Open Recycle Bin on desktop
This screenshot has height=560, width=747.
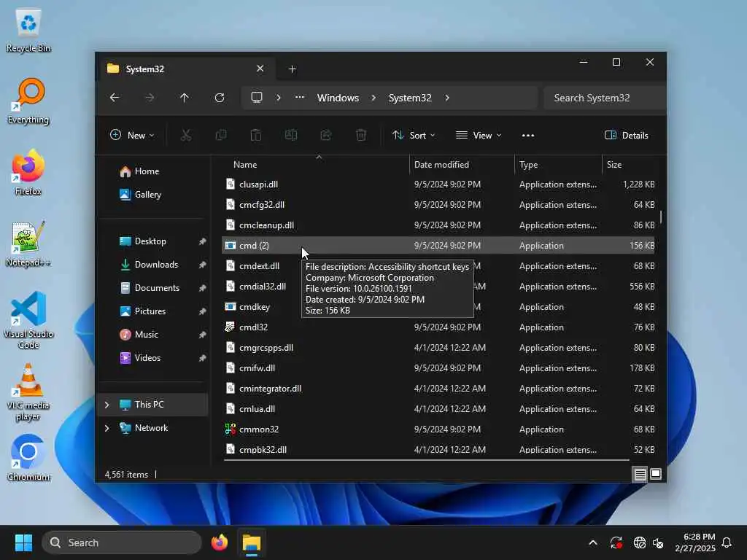pos(28,31)
